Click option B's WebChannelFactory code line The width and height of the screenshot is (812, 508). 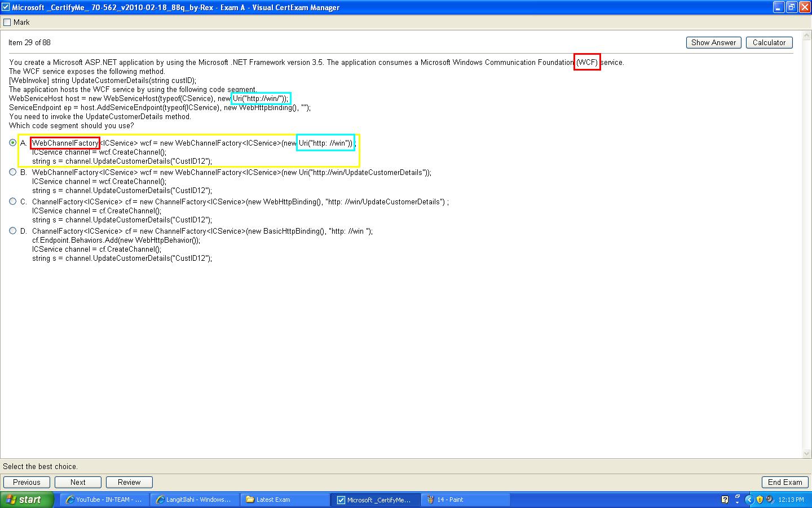[231, 172]
